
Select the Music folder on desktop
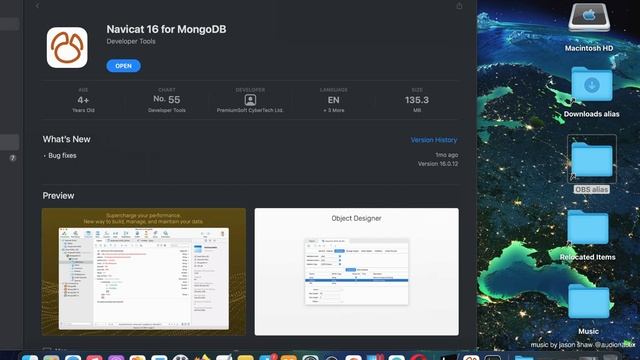click(x=588, y=301)
